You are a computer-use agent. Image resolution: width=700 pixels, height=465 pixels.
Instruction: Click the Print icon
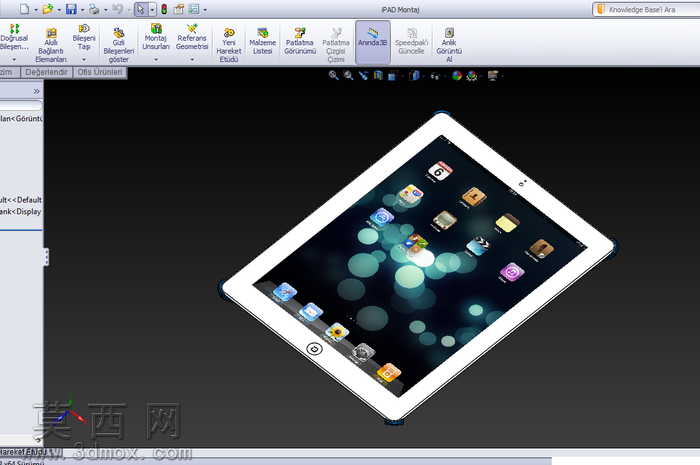(94, 9)
